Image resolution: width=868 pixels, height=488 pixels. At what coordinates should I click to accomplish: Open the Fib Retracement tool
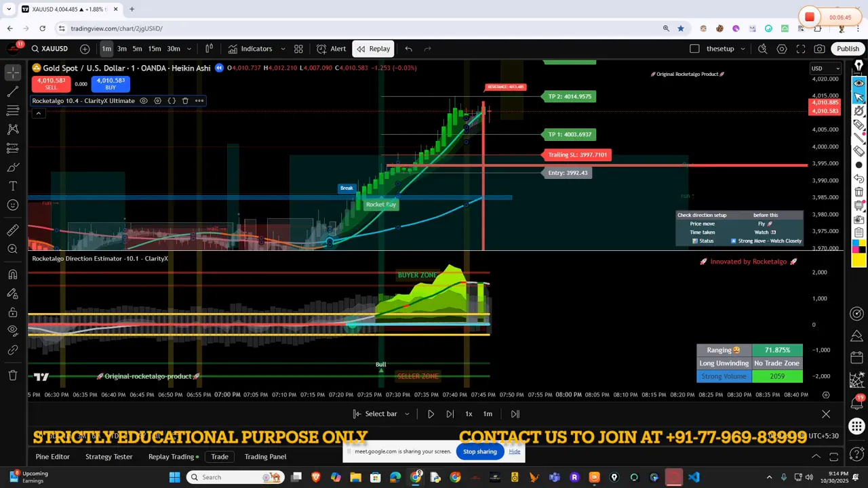tap(12, 110)
